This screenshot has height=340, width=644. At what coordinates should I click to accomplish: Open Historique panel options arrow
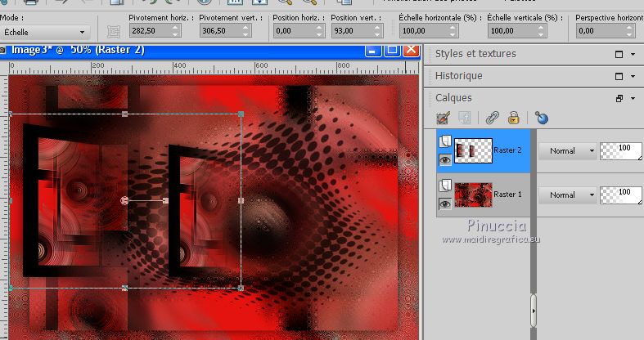tap(633, 76)
